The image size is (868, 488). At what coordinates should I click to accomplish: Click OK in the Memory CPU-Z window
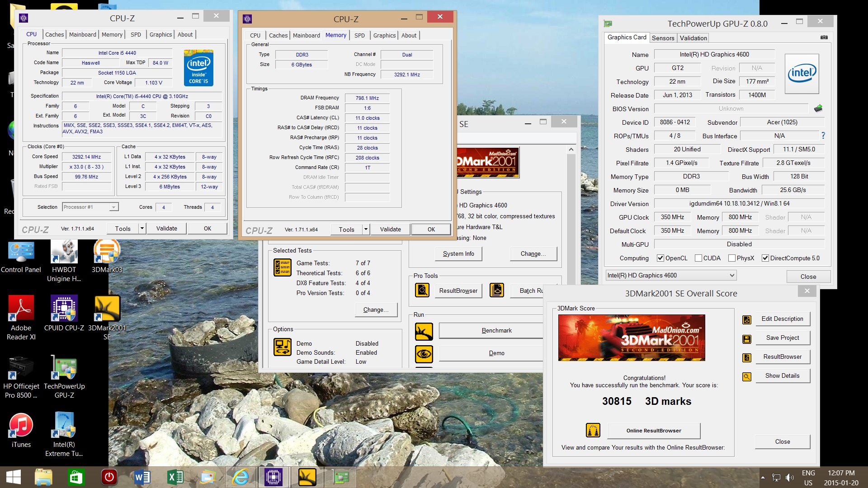431,229
